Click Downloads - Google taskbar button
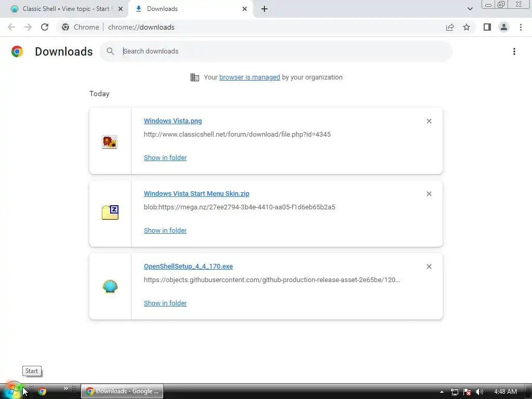532x399 pixels. [x=122, y=391]
